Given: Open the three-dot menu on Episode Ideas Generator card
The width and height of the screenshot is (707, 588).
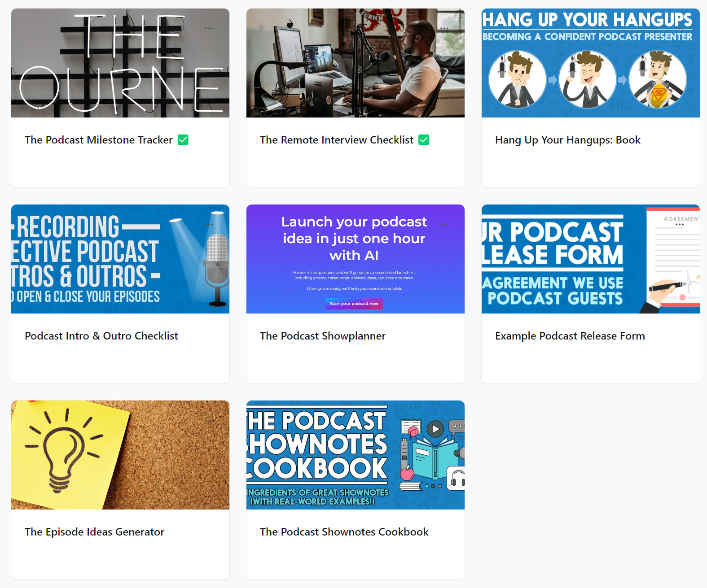Looking at the screenshot, I should 209,420.
